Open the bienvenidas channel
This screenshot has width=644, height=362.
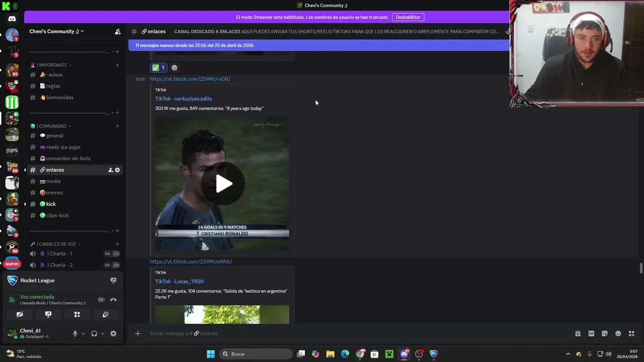coord(74,97)
